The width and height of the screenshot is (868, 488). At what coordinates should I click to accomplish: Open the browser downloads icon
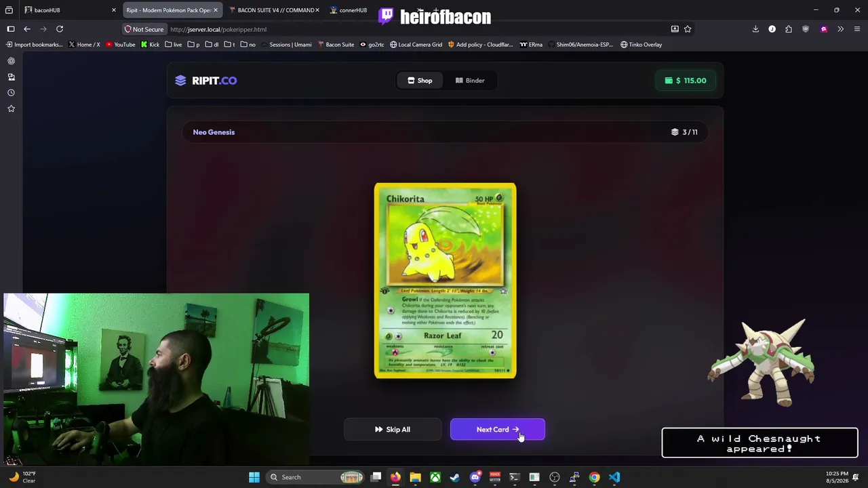point(755,29)
